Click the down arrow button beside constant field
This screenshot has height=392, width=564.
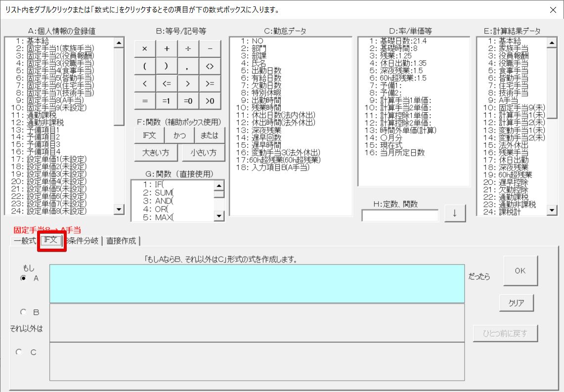click(455, 214)
